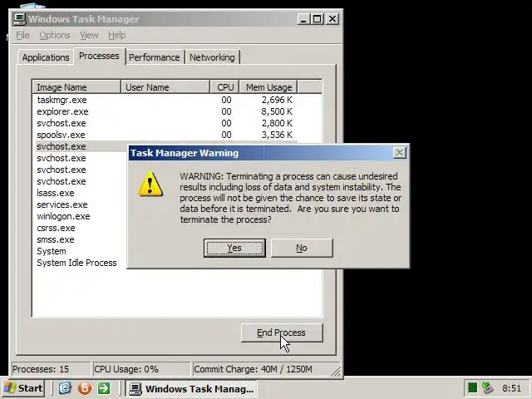Click the green CPU usage tray icon
The width and height of the screenshot is (532, 399).
pyautogui.click(x=472, y=388)
